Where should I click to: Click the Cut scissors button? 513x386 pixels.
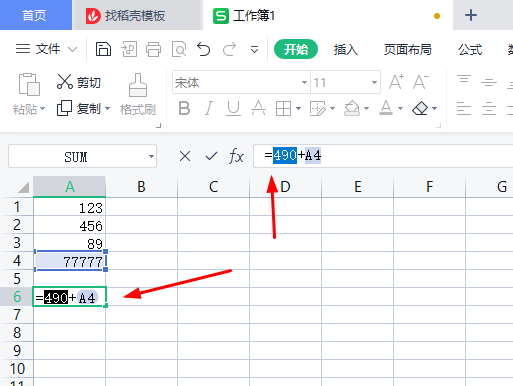tap(79, 82)
